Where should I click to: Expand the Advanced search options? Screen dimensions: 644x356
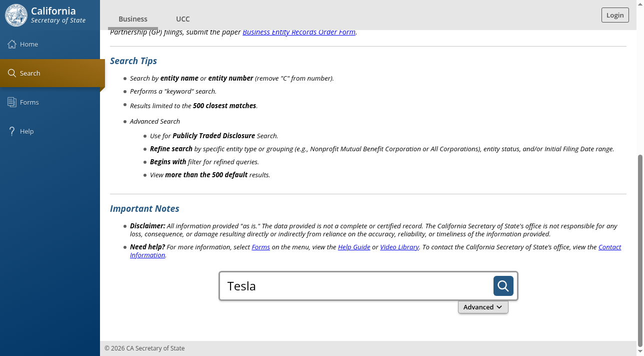click(x=483, y=307)
